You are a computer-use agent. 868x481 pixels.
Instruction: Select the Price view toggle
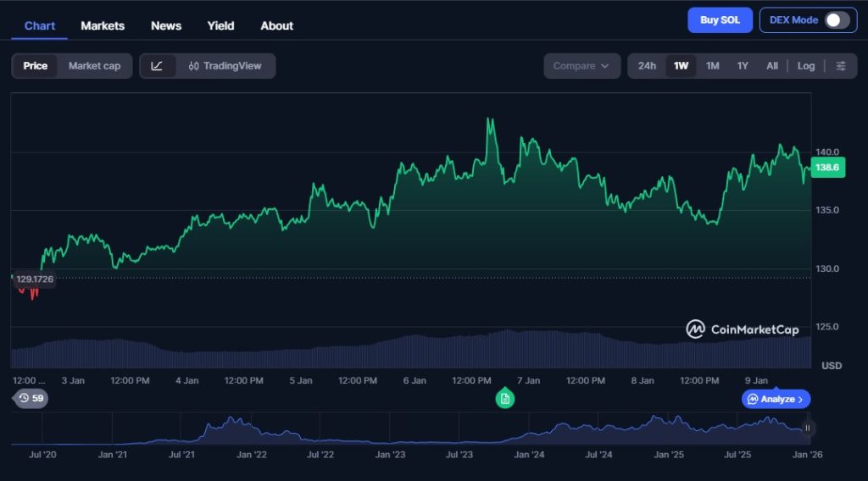click(x=36, y=66)
